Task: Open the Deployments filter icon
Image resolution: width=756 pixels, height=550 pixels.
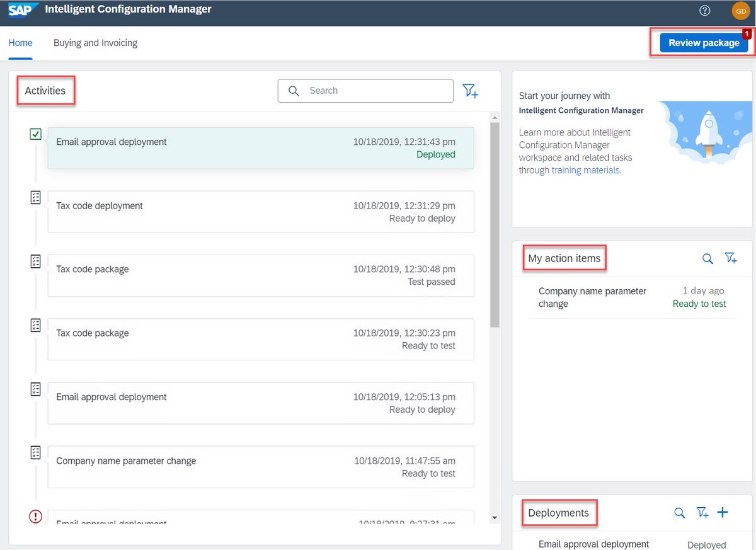Action: click(x=702, y=513)
